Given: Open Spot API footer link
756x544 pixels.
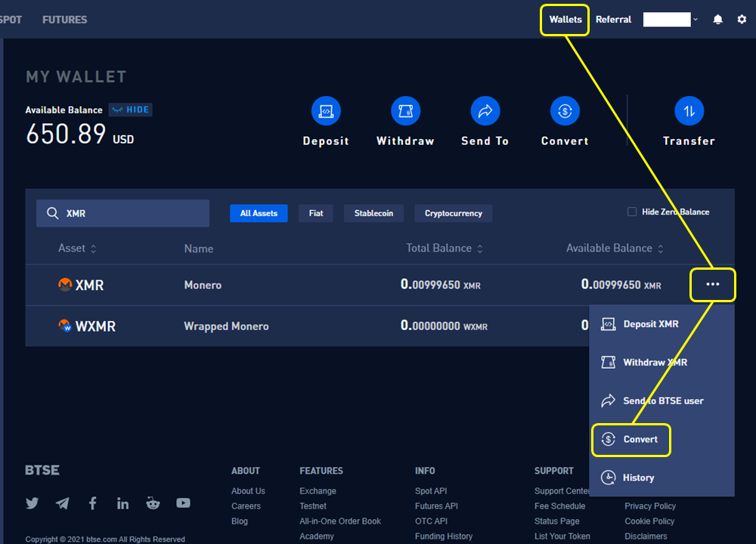Looking at the screenshot, I should coord(431,491).
